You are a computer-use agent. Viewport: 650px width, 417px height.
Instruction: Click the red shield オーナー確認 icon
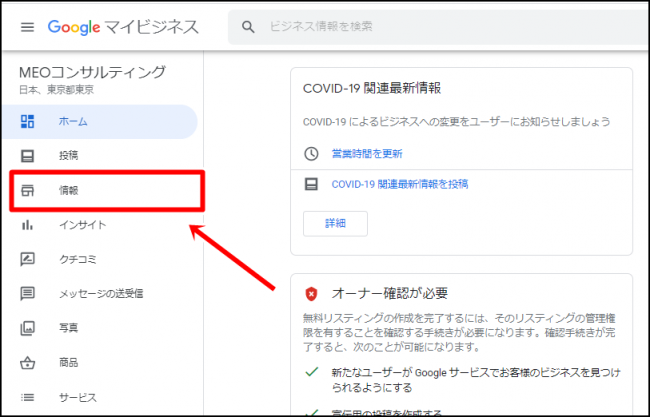311,294
